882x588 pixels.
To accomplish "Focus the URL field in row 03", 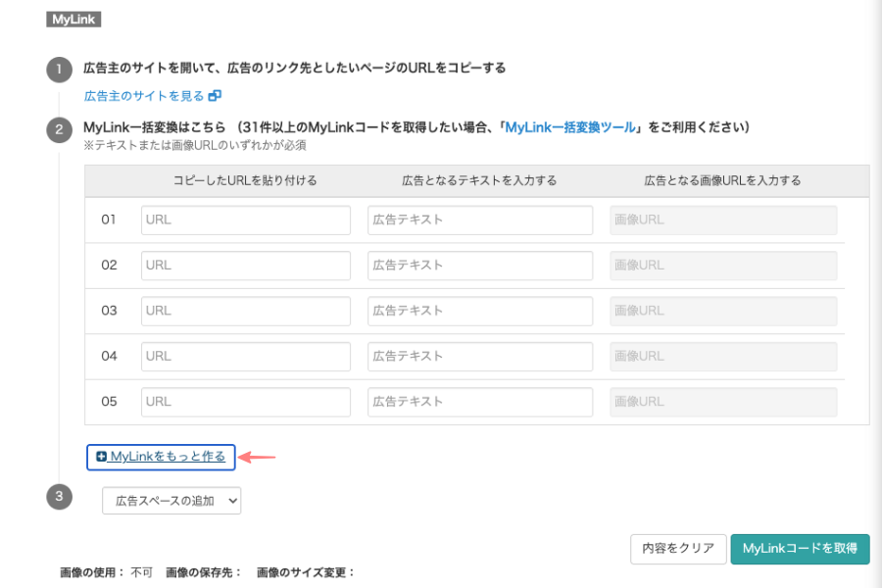I will point(246,312).
